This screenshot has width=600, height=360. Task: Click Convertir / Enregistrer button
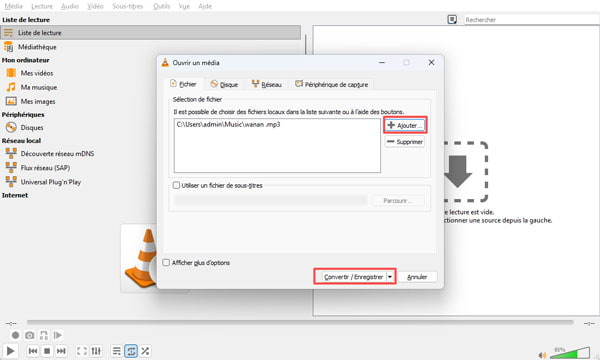point(353,277)
